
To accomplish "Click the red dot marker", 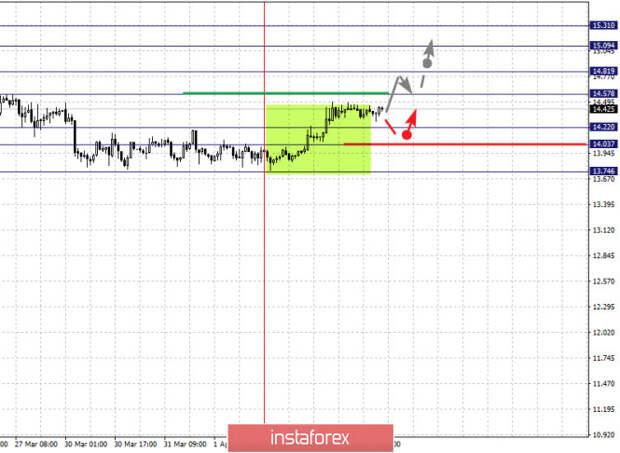I will click(x=406, y=135).
